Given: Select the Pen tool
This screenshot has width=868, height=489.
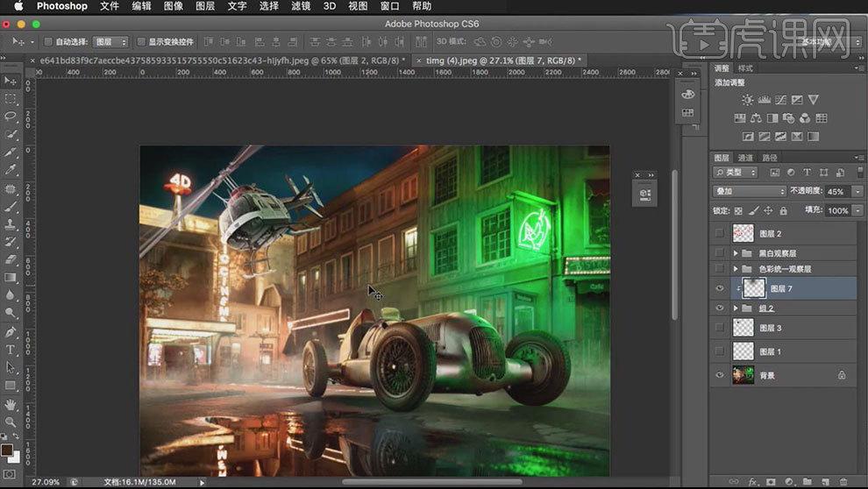Looking at the screenshot, I should point(10,332).
